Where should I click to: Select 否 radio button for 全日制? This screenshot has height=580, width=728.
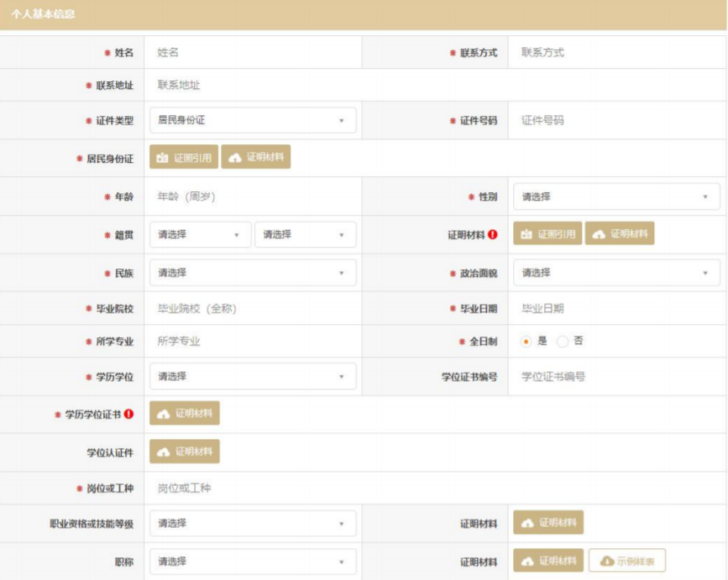pyautogui.click(x=563, y=342)
